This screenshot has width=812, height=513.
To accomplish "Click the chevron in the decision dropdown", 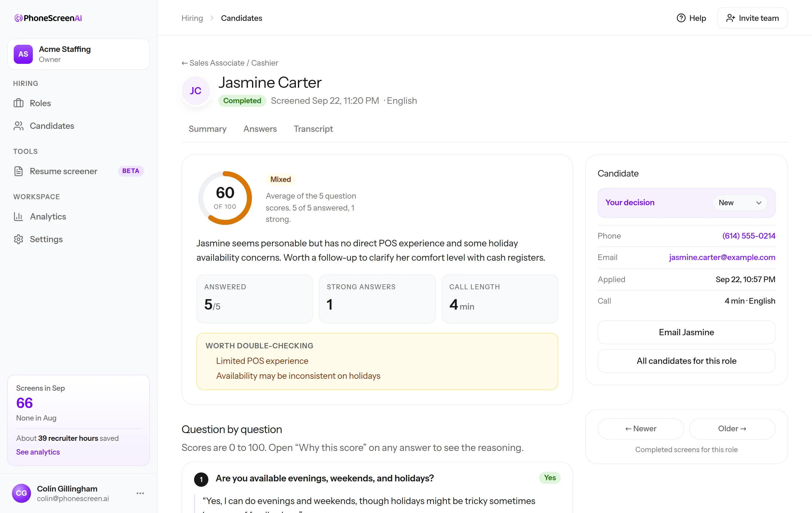I will (x=759, y=203).
